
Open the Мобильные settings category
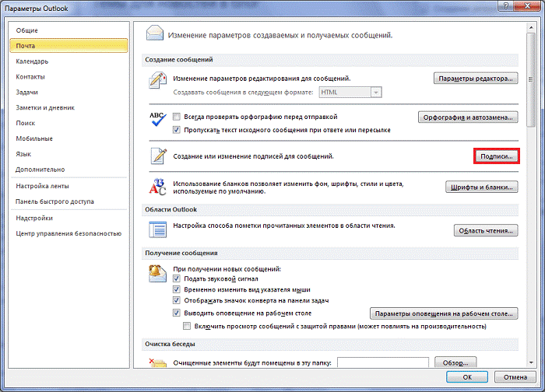coord(69,138)
